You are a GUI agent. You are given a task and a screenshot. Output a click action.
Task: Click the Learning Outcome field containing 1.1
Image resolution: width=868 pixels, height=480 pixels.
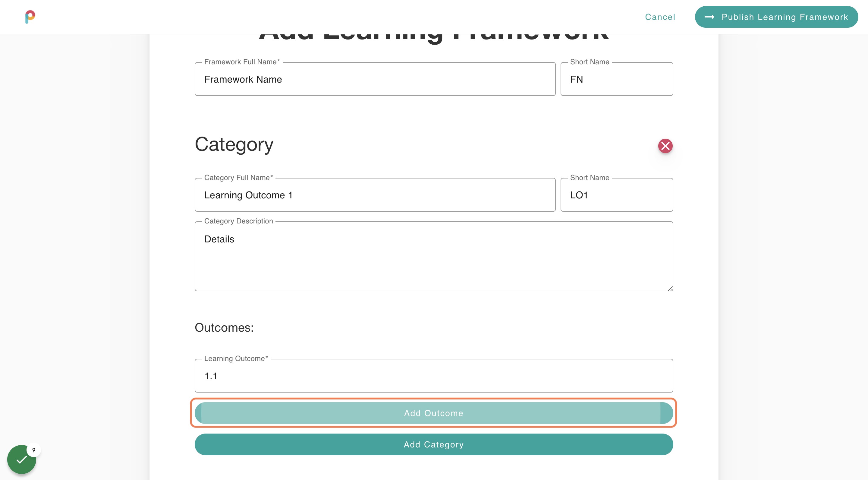[434, 376]
